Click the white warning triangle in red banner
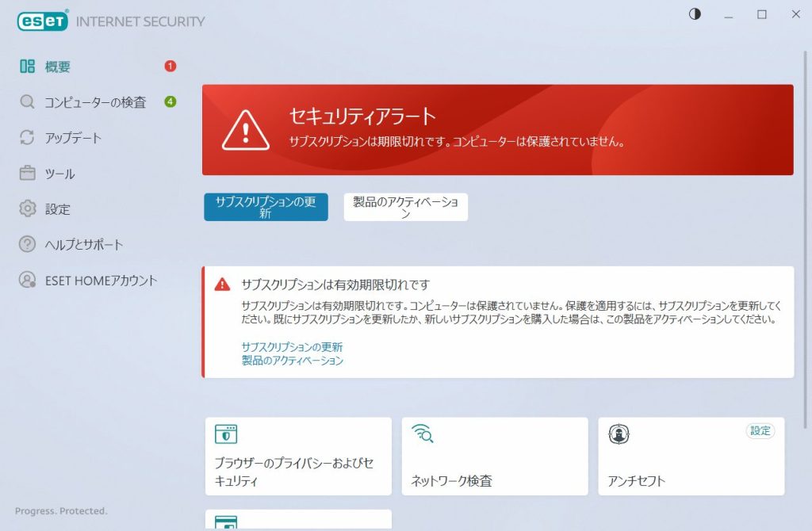 [x=246, y=131]
